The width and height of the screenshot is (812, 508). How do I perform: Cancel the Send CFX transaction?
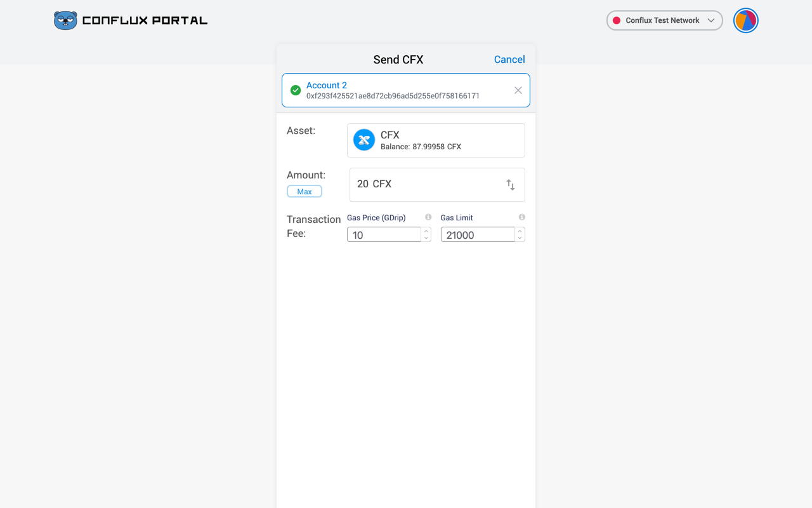click(509, 59)
